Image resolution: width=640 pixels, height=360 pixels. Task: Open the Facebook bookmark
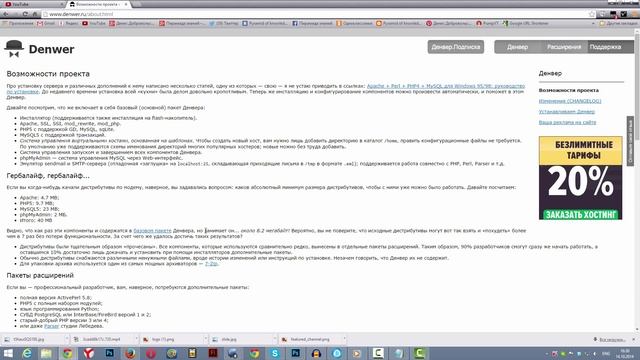tap(312, 24)
